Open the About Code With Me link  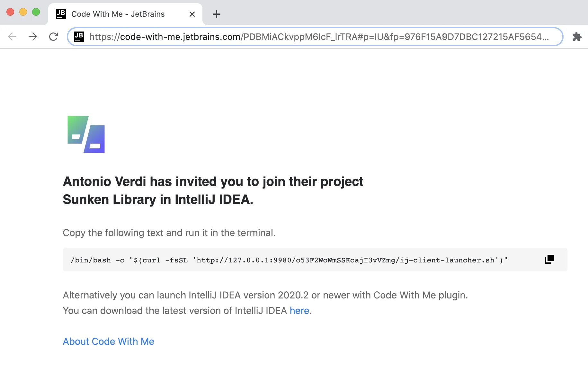coord(108,342)
